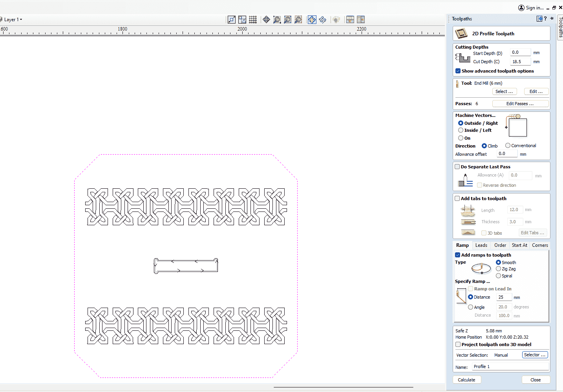Click the pin icon on Toolpaths panel

point(552,18)
